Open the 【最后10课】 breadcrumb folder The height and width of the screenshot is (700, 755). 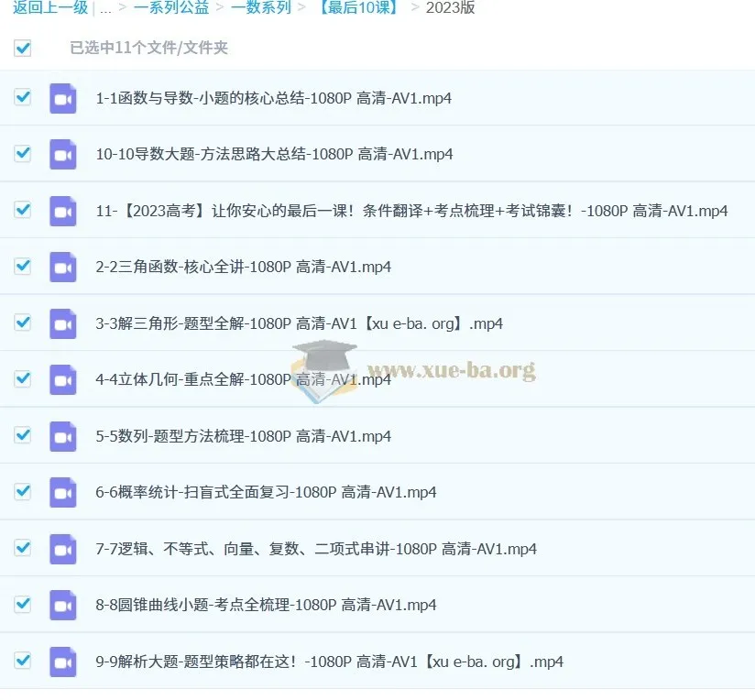pyautogui.click(x=359, y=7)
